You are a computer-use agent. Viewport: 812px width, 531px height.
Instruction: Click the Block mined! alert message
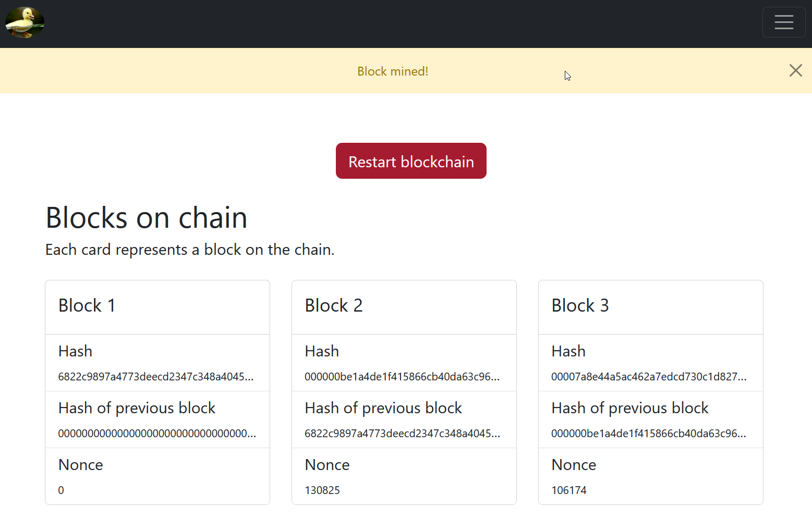pyautogui.click(x=393, y=71)
